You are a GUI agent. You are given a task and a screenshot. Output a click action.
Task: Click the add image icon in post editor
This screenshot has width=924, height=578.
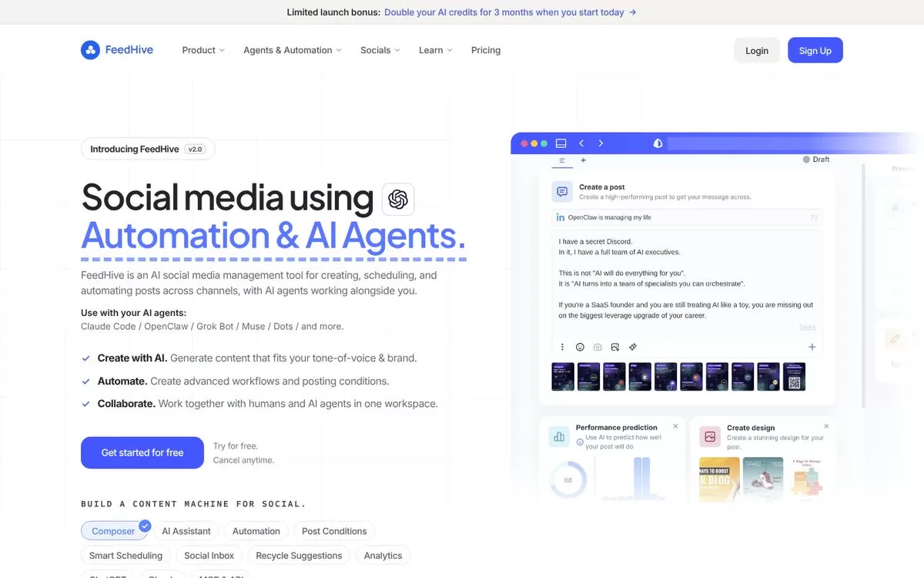(x=615, y=347)
